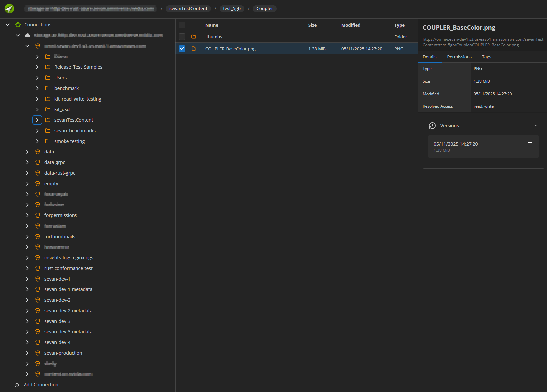Open the version entry hamburger menu

(530, 144)
